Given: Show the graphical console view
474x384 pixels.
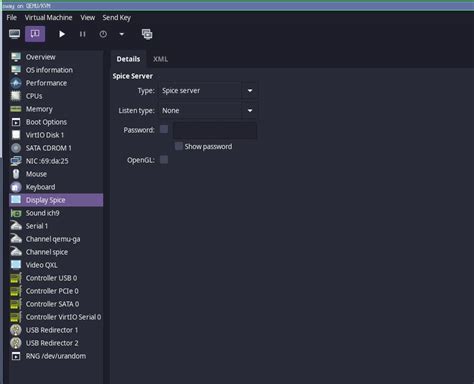Looking at the screenshot, I should [x=14, y=34].
